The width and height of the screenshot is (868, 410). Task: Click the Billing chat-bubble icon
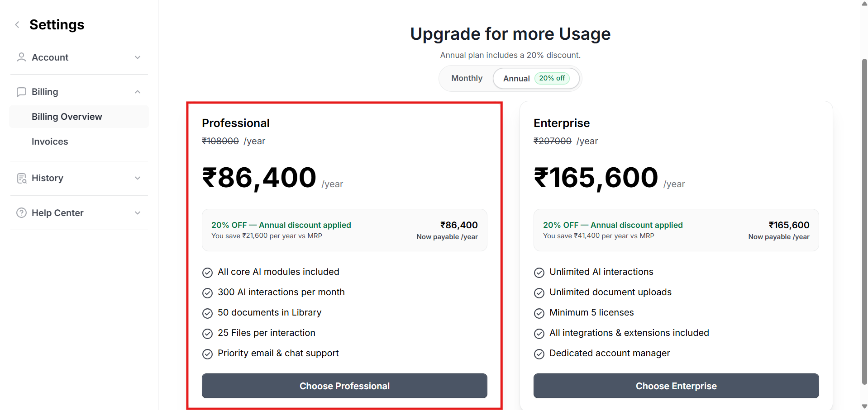[x=21, y=92]
